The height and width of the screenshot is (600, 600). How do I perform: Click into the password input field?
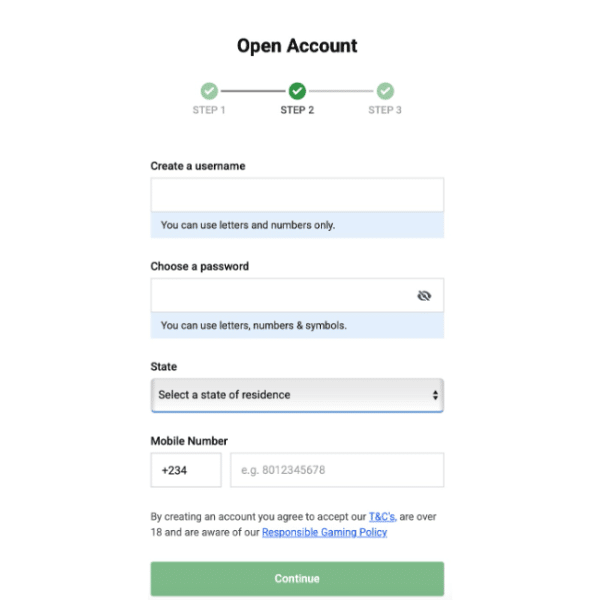click(280, 296)
